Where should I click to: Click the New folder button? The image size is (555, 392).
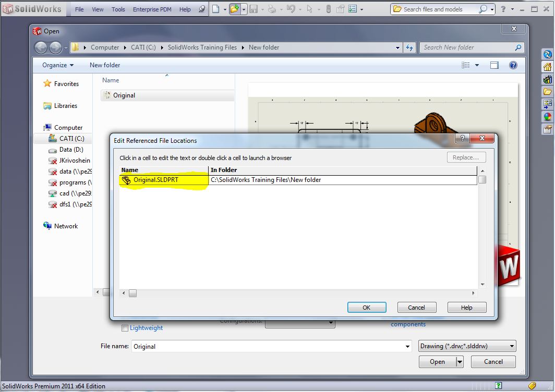(105, 65)
